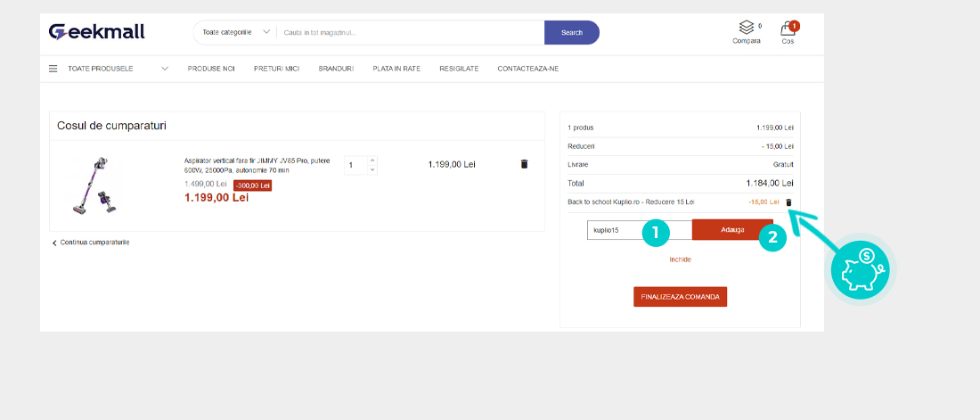
Task: Remove vacuum product with trash icon
Action: [524, 164]
